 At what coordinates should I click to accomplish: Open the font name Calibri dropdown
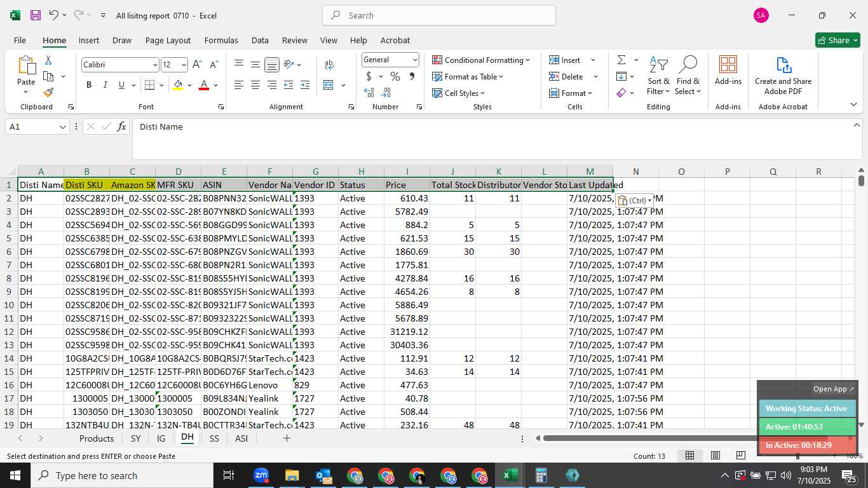[154, 65]
